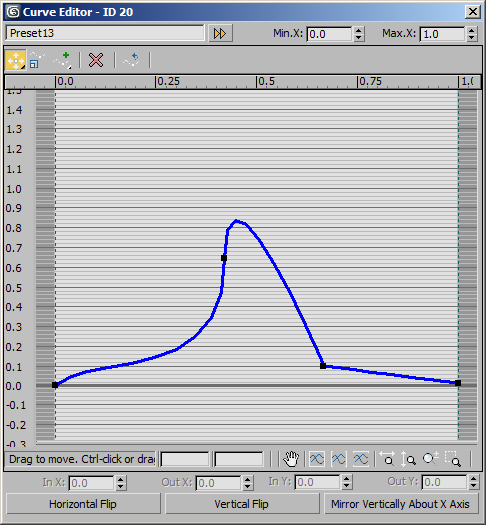Click the Horizontal Flip button
The height and width of the screenshot is (525, 486).
83,504
